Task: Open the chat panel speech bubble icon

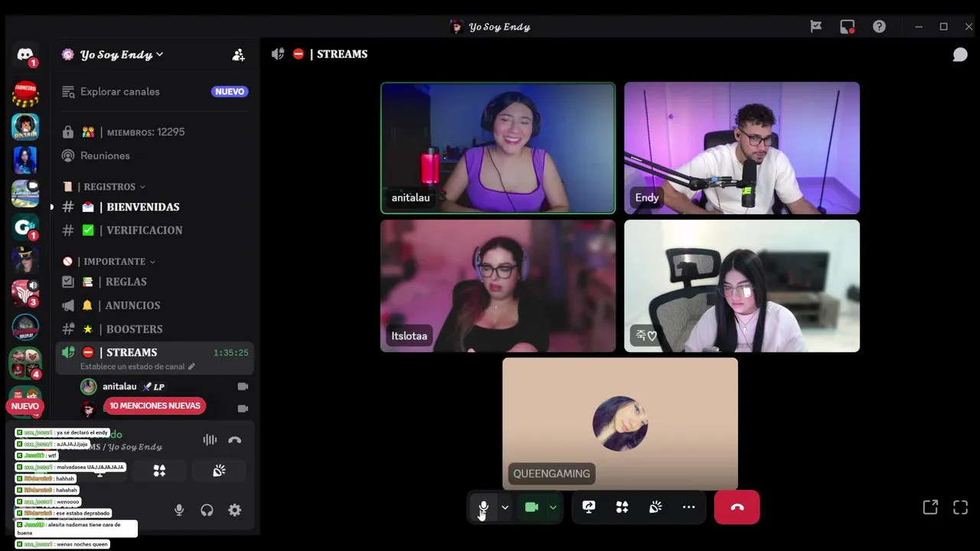Action: coord(959,54)
